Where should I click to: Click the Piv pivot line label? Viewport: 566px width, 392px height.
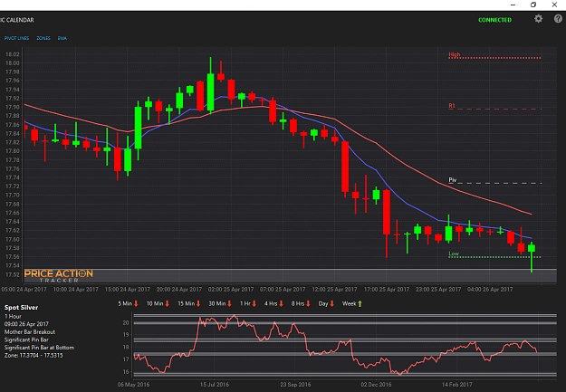tap(452, 180)
